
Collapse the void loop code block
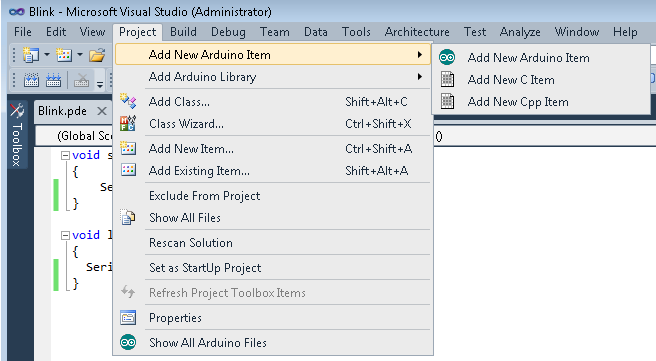(x=65, y=236)
